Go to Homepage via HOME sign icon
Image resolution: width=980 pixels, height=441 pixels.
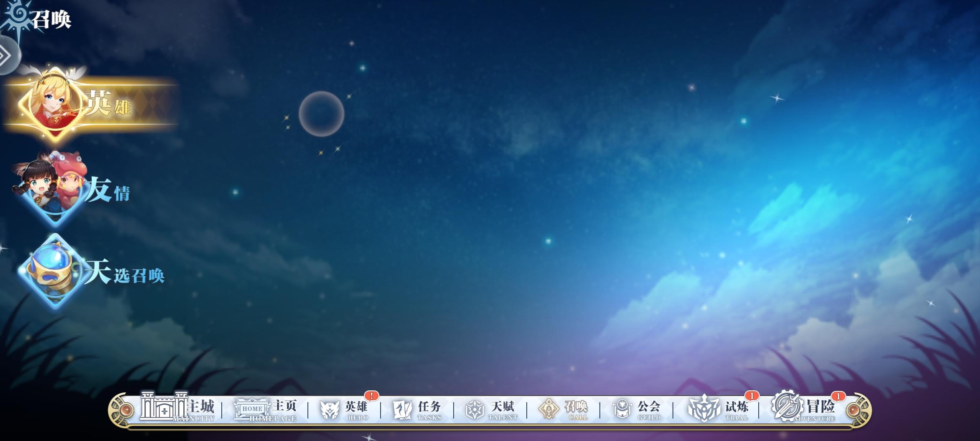click(x=252, y=409)
